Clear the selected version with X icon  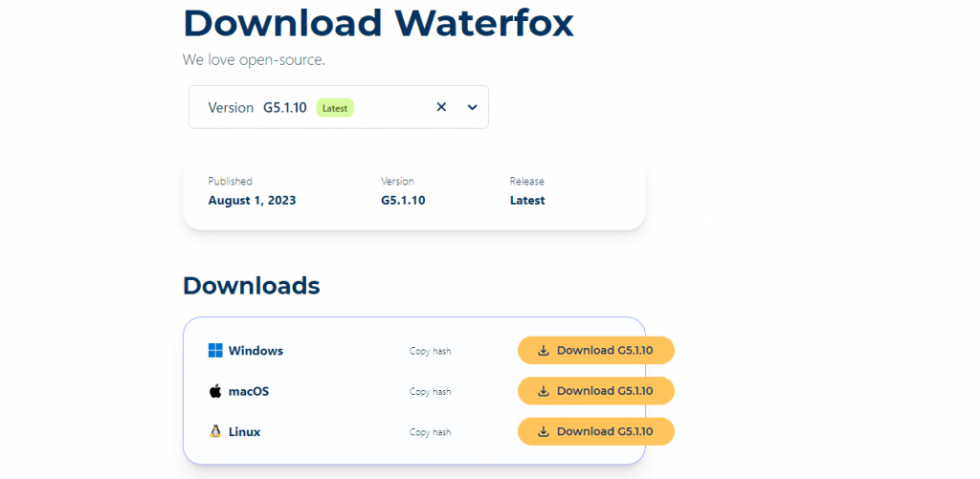(441, 107)
